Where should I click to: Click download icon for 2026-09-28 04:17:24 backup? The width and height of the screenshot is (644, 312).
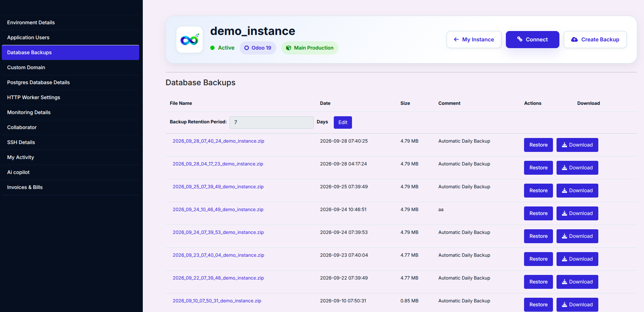[564, 168]
